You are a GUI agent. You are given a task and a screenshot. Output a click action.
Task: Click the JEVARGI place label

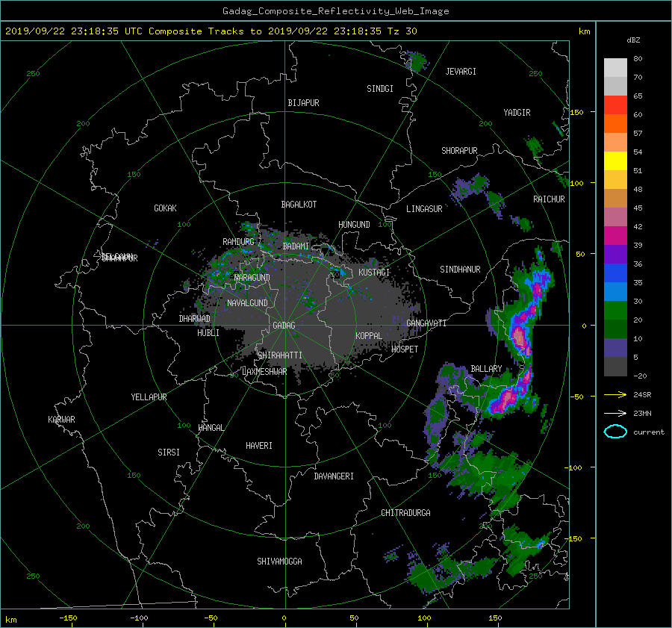tap(461, 72)
